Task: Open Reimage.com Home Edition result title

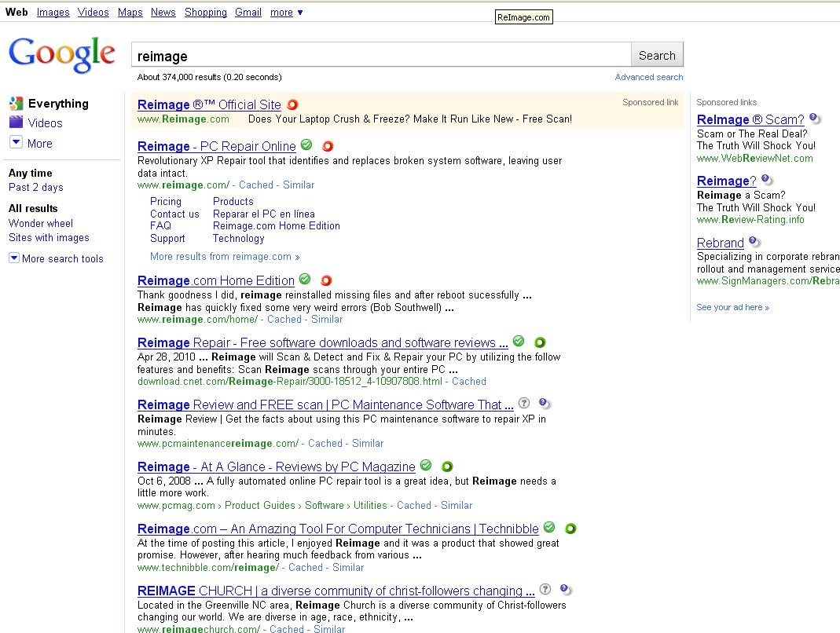Action: 216,280
